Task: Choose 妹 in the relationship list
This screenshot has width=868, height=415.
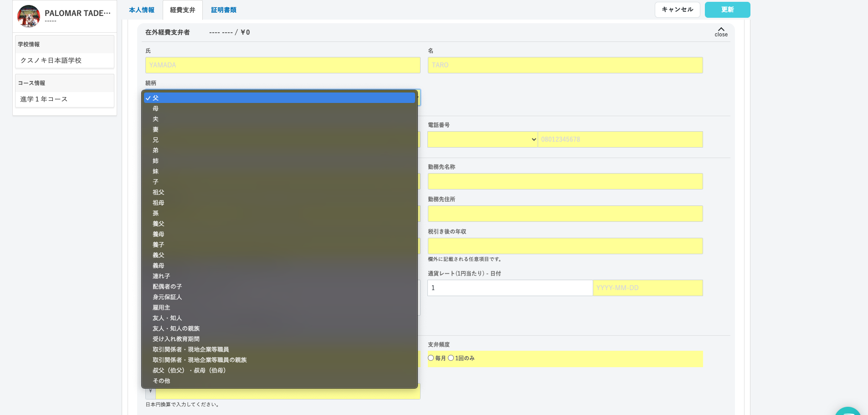Action: 279,171
